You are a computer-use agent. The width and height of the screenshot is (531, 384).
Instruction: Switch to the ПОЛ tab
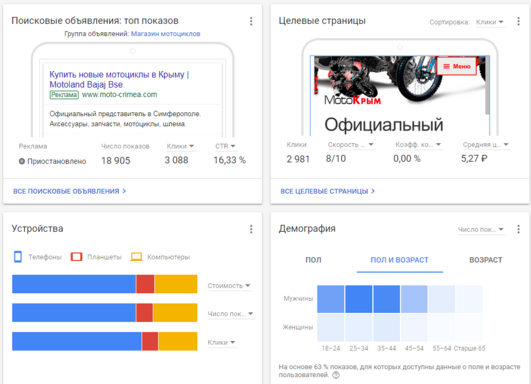coord(313,260)
